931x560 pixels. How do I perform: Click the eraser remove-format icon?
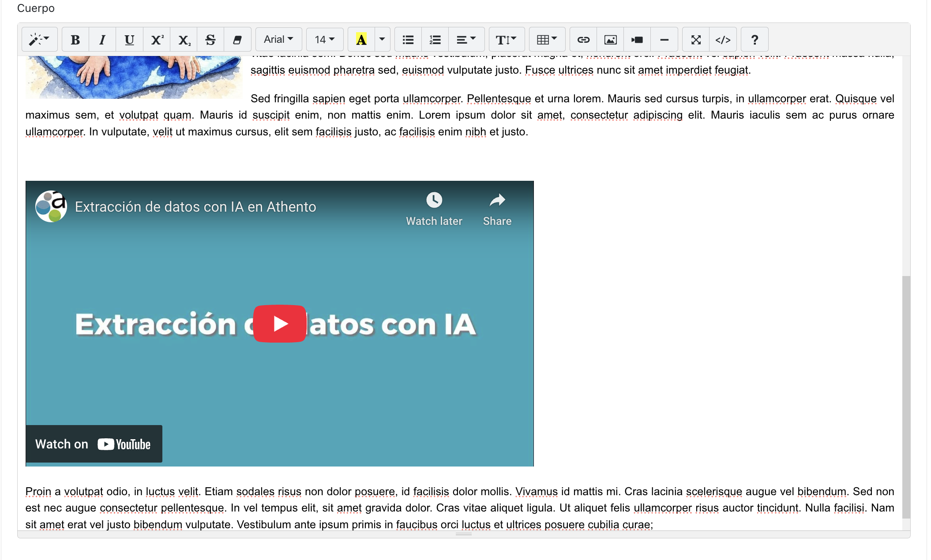[237, 40]
